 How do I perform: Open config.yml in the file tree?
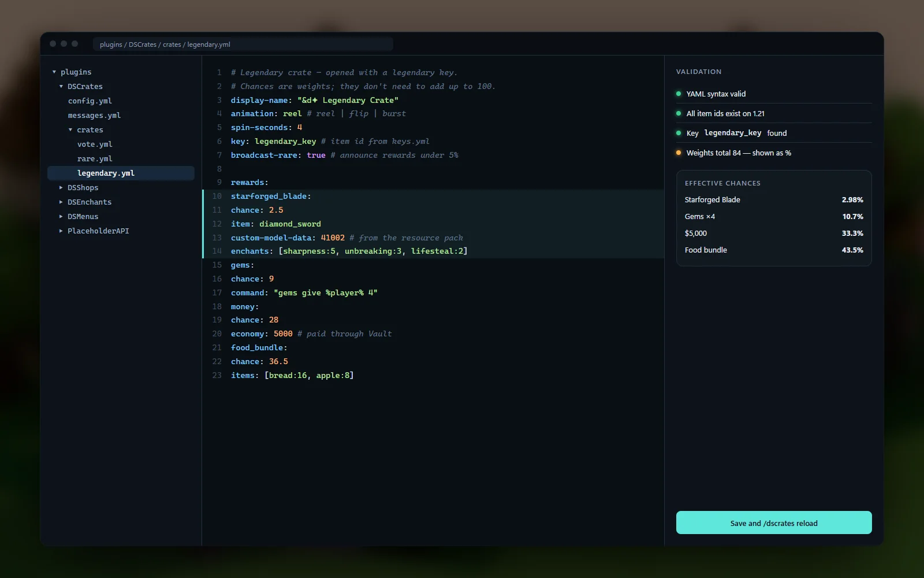(90, 101)
